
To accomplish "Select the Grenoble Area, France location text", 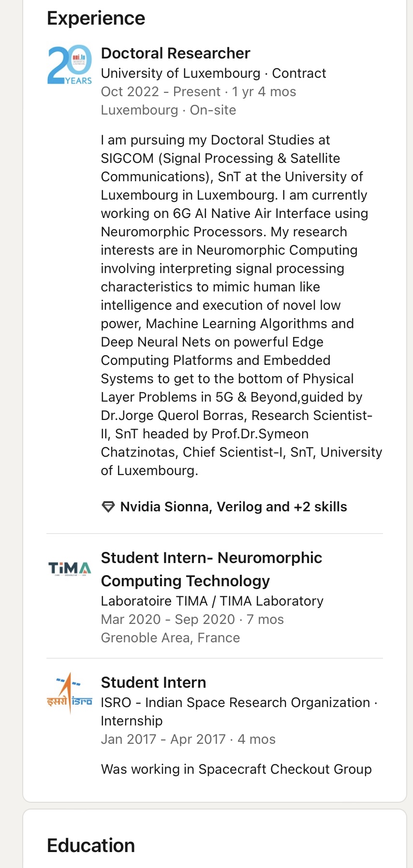I will click(x=170, y=638).
